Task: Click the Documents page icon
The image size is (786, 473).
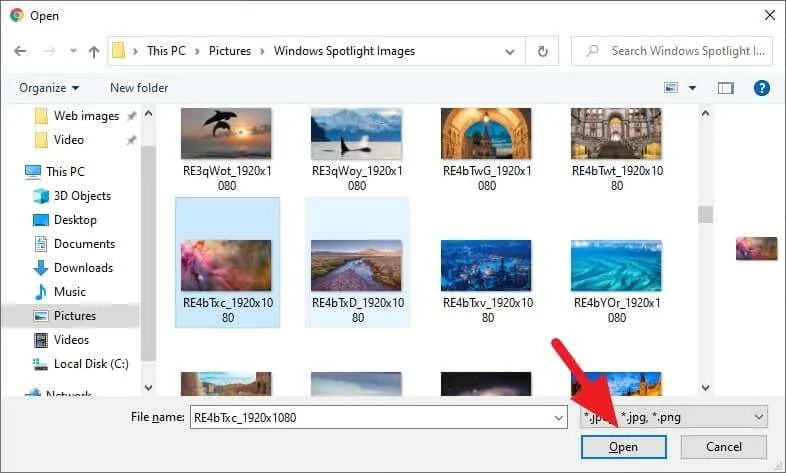Action: 41,244
